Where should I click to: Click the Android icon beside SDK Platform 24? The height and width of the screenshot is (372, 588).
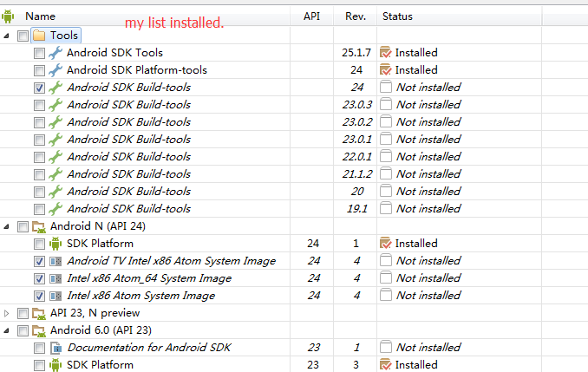point(56,244)
